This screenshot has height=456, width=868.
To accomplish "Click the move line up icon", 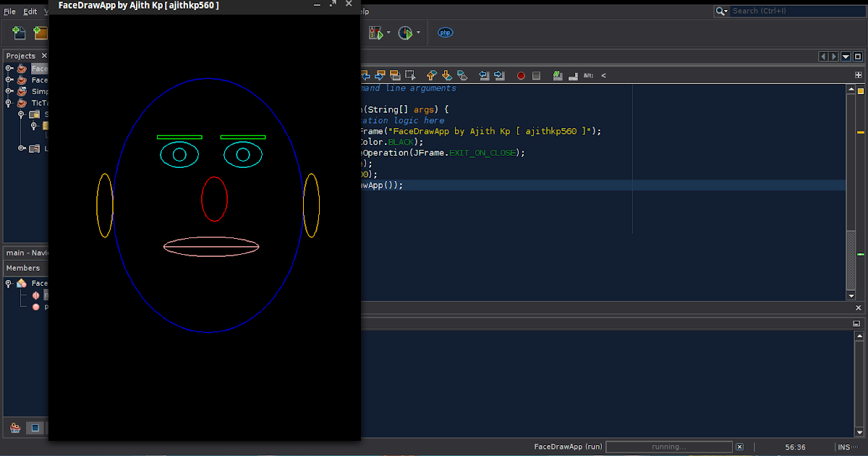I will coord(432,75).
